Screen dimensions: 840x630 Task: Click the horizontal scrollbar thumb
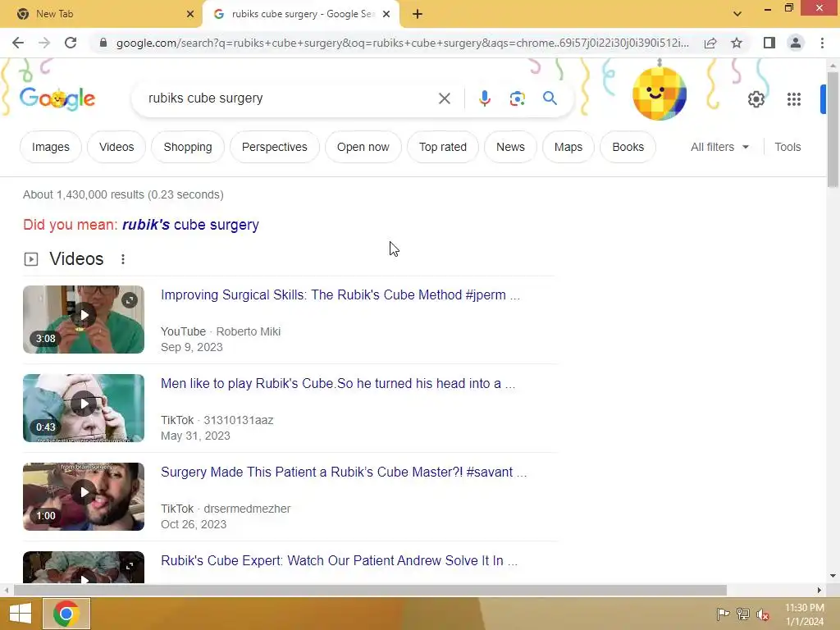click(x=370, y=590)
